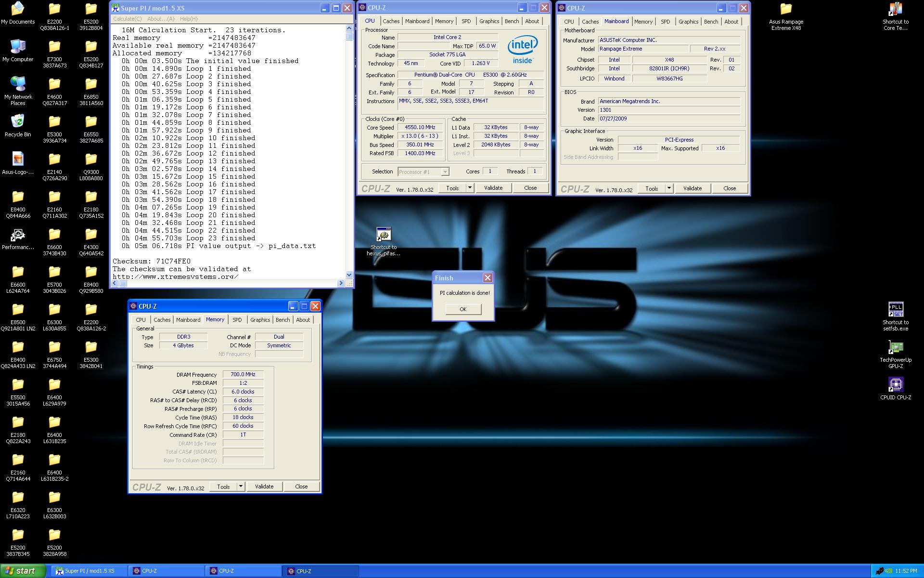Viewport: 924px width, 578px height.
Task: Switch to Bench tab in CPU-Z CPU window
Action: click(x=512, y=21)
